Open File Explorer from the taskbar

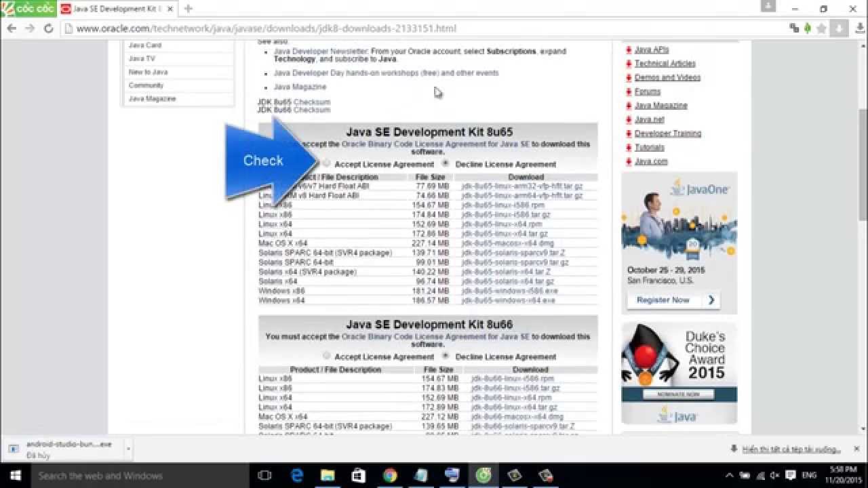click(328, 476)
